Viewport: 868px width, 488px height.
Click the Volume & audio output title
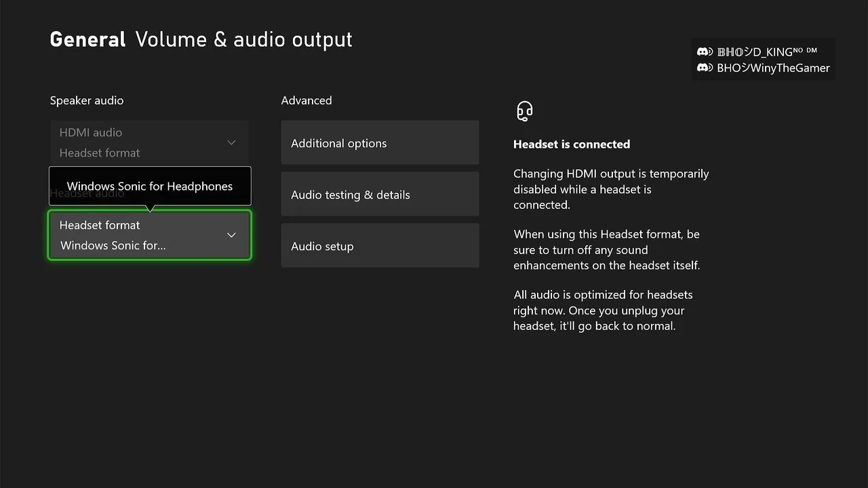pos(243,39)
